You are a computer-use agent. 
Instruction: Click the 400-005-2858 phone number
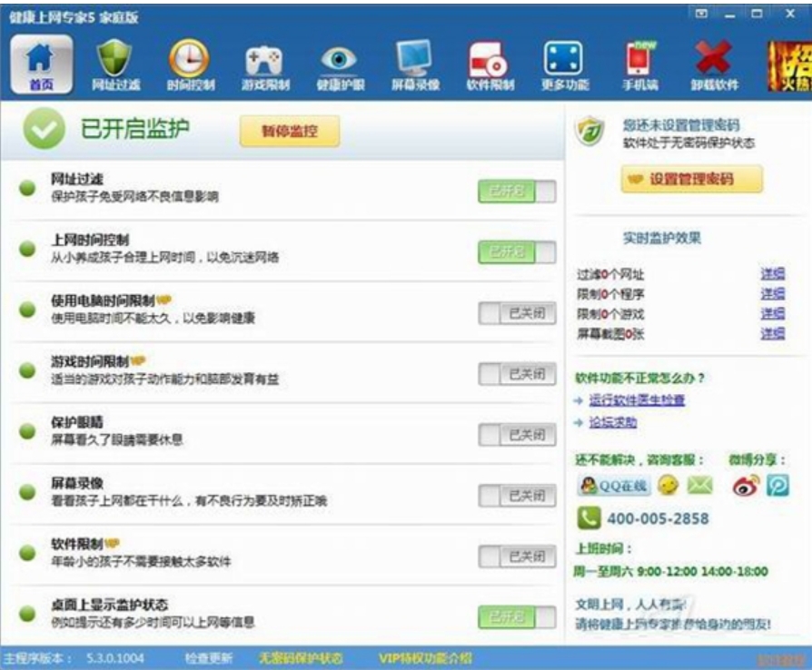[x=658, y=518]
